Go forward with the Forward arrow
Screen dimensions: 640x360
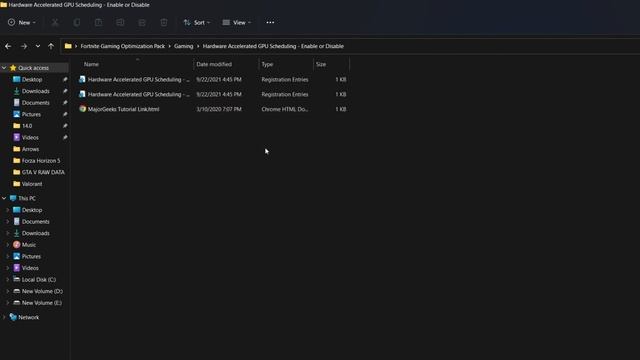pos(24,46)
